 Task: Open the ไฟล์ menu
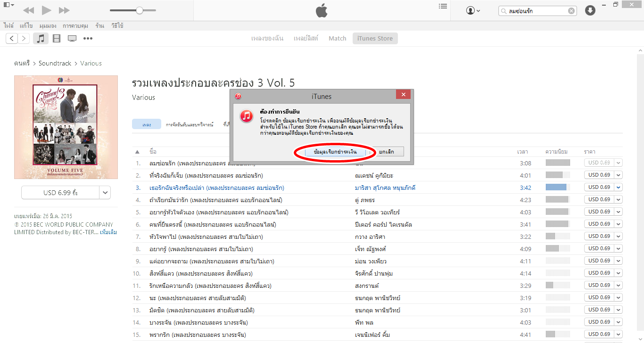pos(8,25)
